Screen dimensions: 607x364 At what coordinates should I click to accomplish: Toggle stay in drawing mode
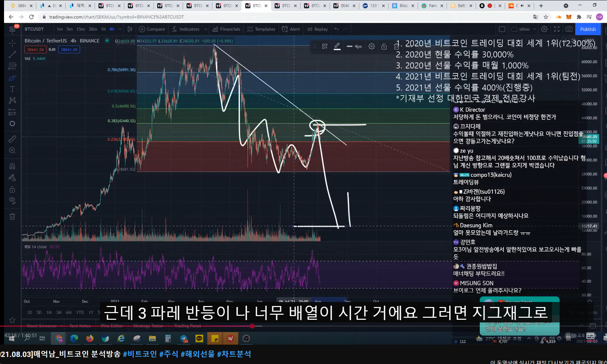[12, 178]
